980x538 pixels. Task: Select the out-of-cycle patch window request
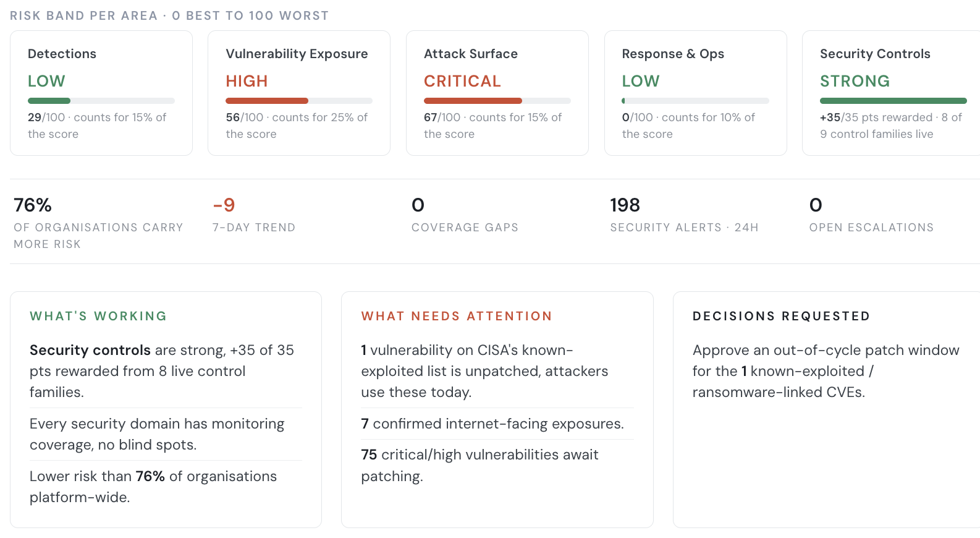click(826, 371)
